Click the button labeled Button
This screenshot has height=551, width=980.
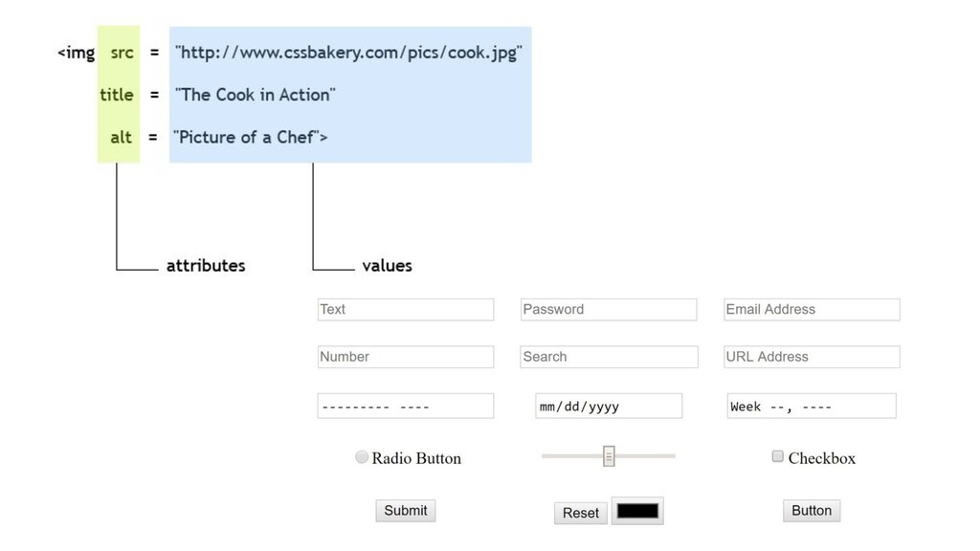click(812, 511)
